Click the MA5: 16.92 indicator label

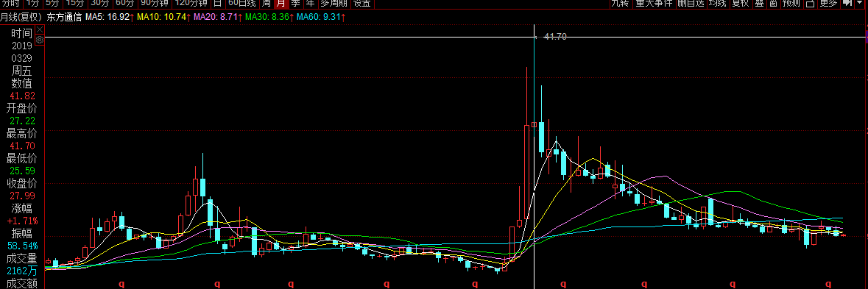[x=110, y=17]
